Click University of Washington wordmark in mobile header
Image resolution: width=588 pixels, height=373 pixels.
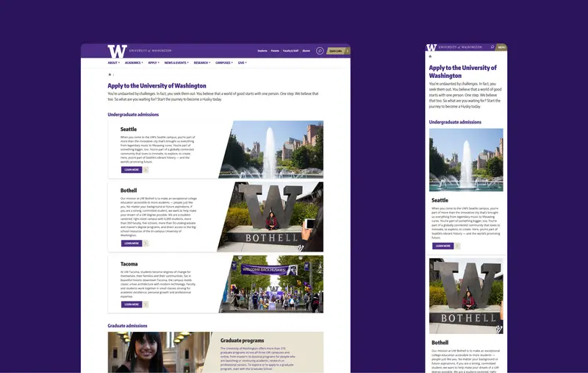coord(460,47)
